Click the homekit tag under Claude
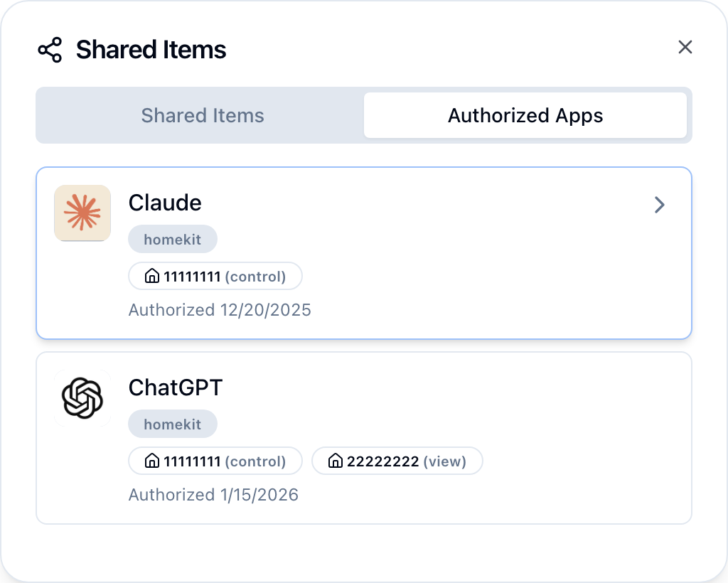The width and height of the screenshot is (728, 583). [173, 239]
